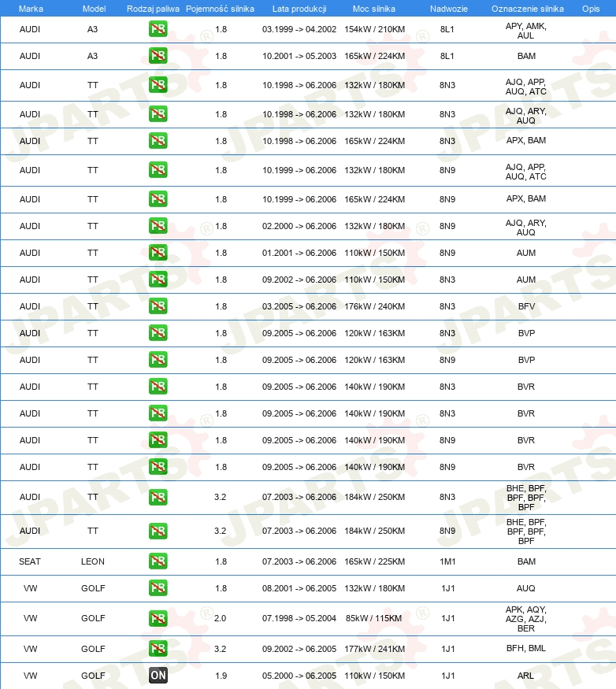The width and height of the screenshot is (616, 689).
Task: Click the Pojemność silnika column header
Action: 220,9
